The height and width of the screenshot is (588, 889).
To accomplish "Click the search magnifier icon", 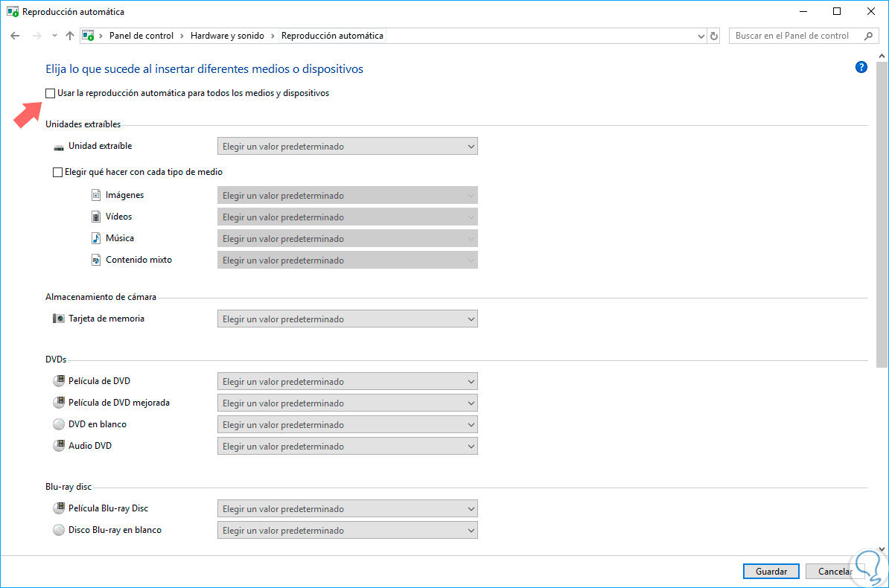I will pos(868,36).
